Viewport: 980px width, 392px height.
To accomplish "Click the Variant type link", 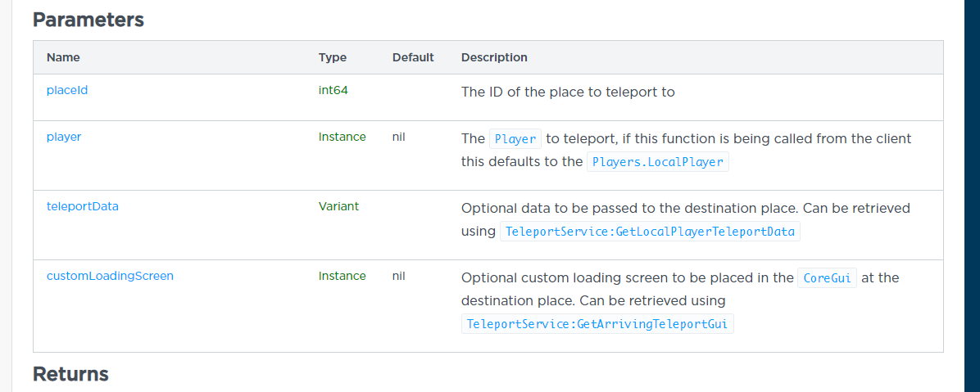I will point(338,206).
